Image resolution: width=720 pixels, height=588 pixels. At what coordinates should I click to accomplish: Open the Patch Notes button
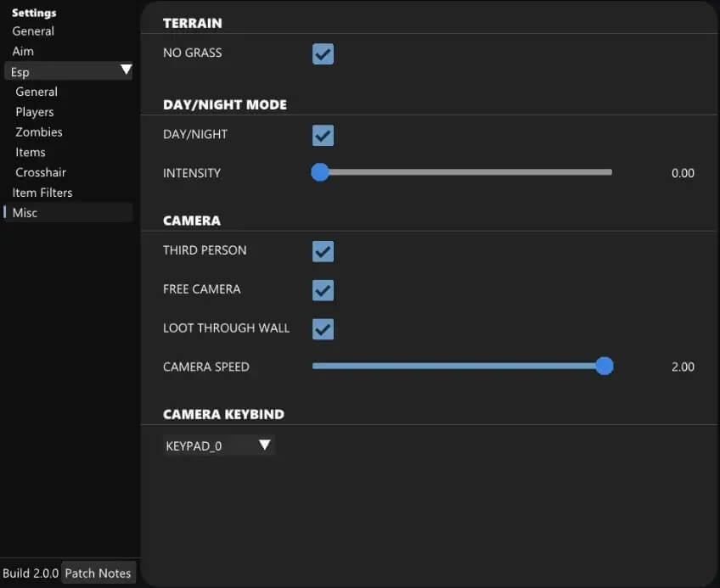[98, 573]
